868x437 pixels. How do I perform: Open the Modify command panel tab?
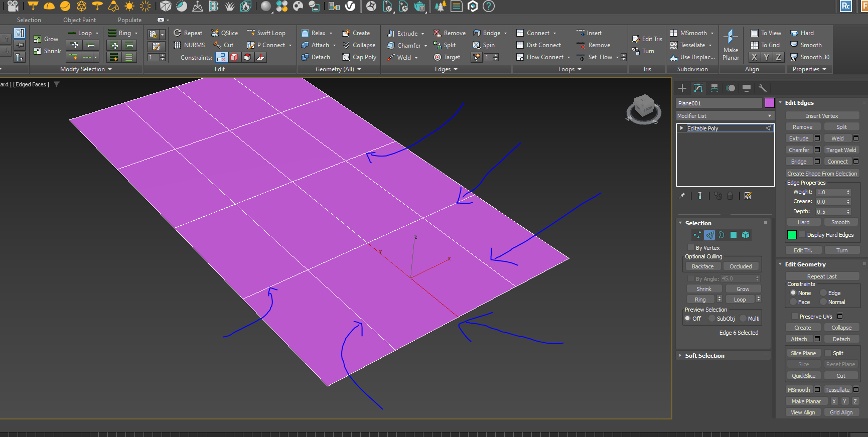click(698, 88)
